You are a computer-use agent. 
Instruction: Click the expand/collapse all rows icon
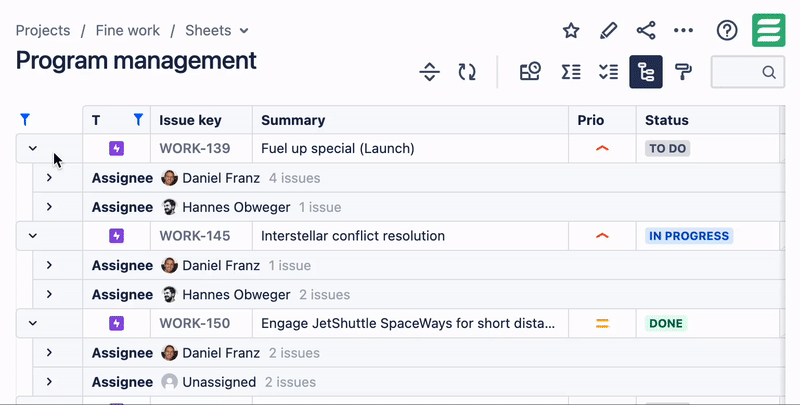(429, 72)
